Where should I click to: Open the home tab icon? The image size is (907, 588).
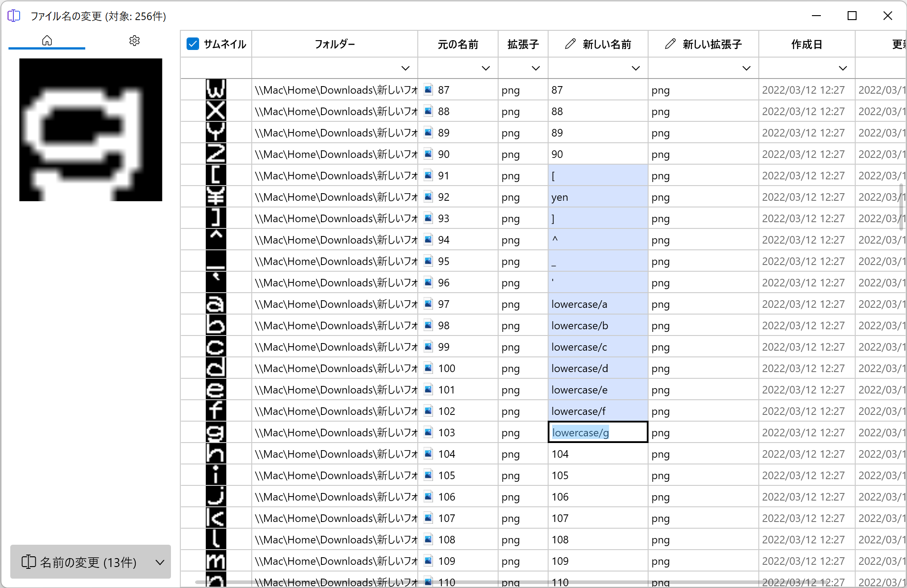tap(47, 41)
